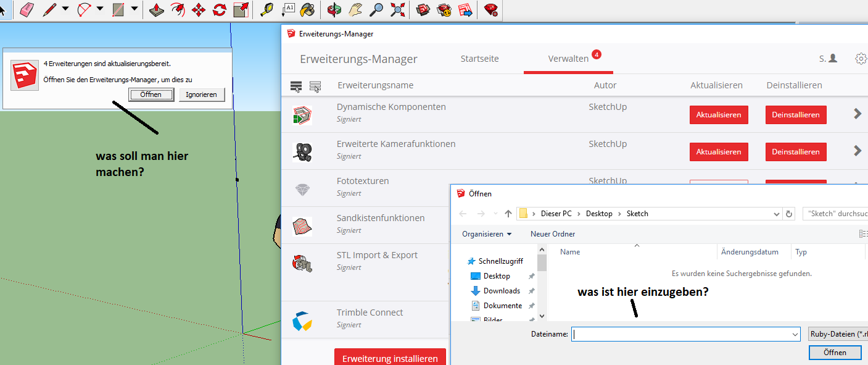Choose the Tape Measure tool
Viewport: 868px width, 365px height.
pyautogui.click(x=266, y=9)
